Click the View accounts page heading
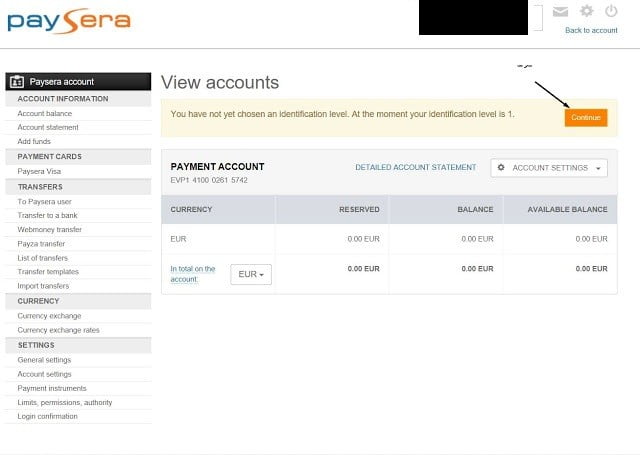The height and width of the screenshot is (455, 640). 220,82
